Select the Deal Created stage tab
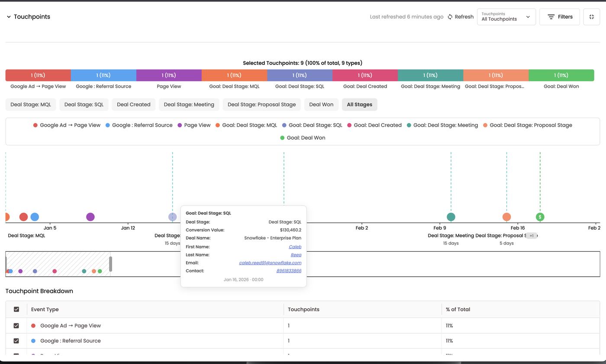The height and width of the screenshot is (364, 606). [134, 105]
